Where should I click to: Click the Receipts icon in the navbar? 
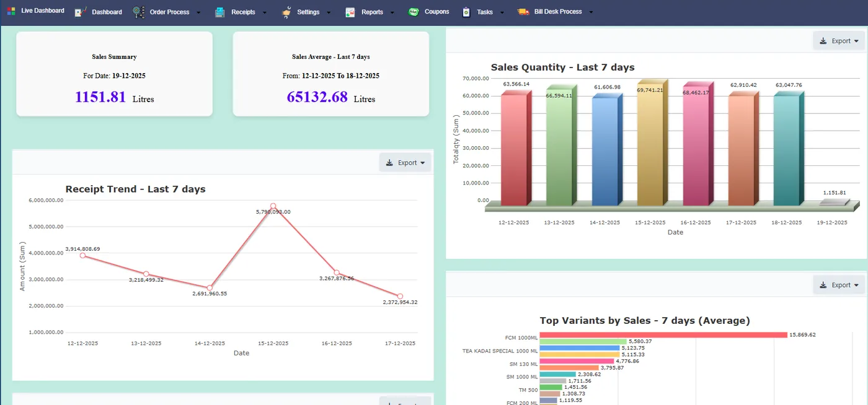point(220,12)
